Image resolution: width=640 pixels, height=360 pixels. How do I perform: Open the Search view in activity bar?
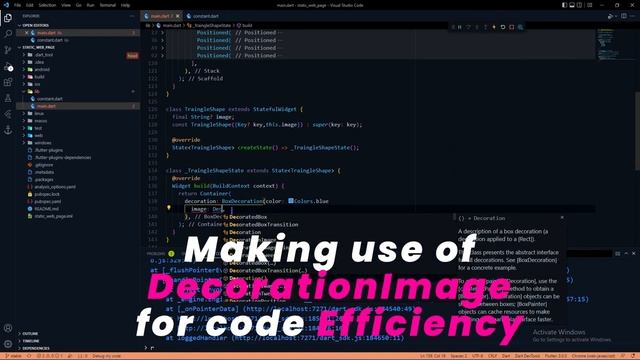(8, 33)
